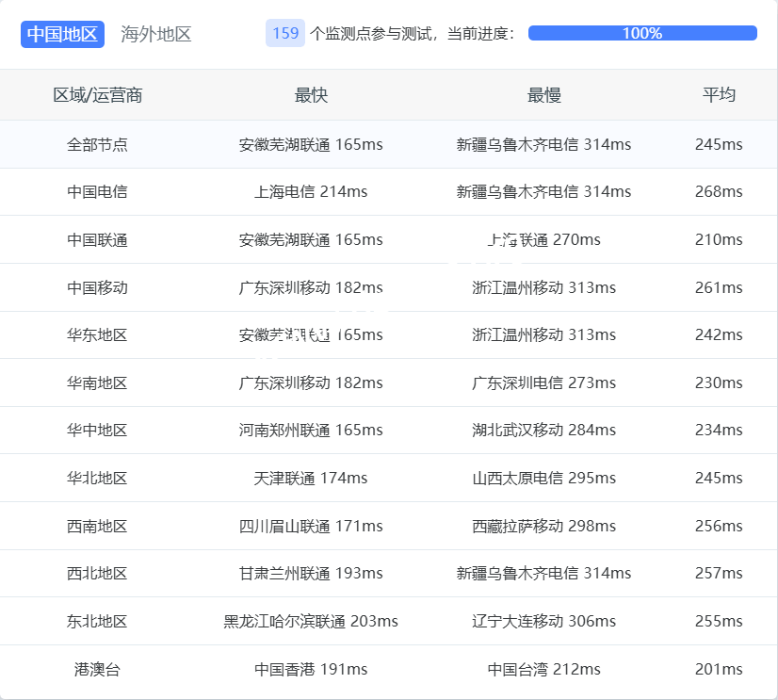The image size is (778, 700).
Task: Sort by the 最快 column header
Action: tap(311, 95)
